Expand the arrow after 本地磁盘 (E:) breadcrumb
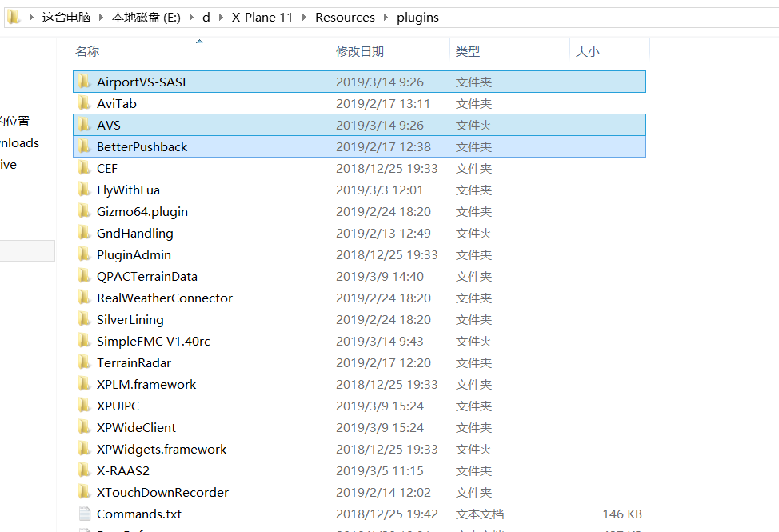Screen dimensions: 779x532 [x=191, y=18]
